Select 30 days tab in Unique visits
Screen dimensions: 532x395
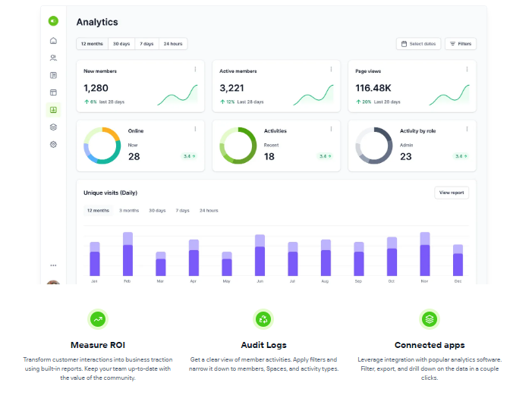[x=157, y=211]
